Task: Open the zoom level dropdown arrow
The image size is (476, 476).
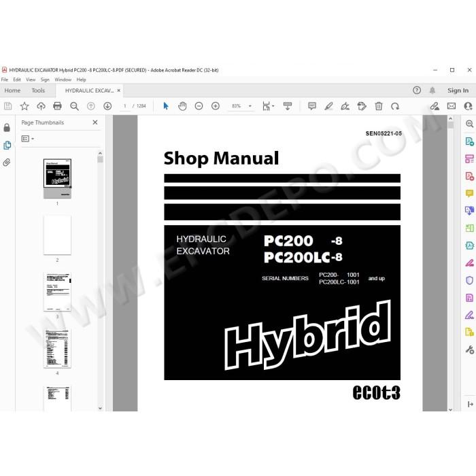Action: pyautogui.click(x=250, y=106)
